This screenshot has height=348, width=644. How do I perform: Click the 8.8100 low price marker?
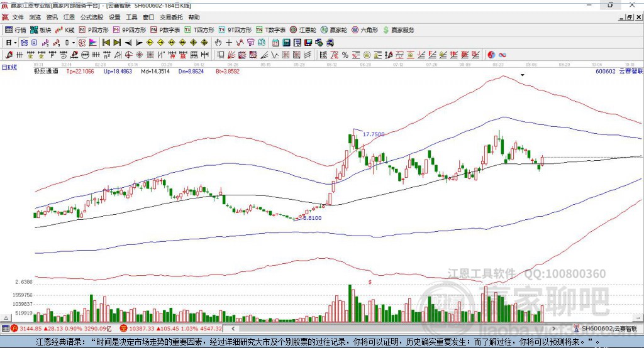[x=312, y=218]
